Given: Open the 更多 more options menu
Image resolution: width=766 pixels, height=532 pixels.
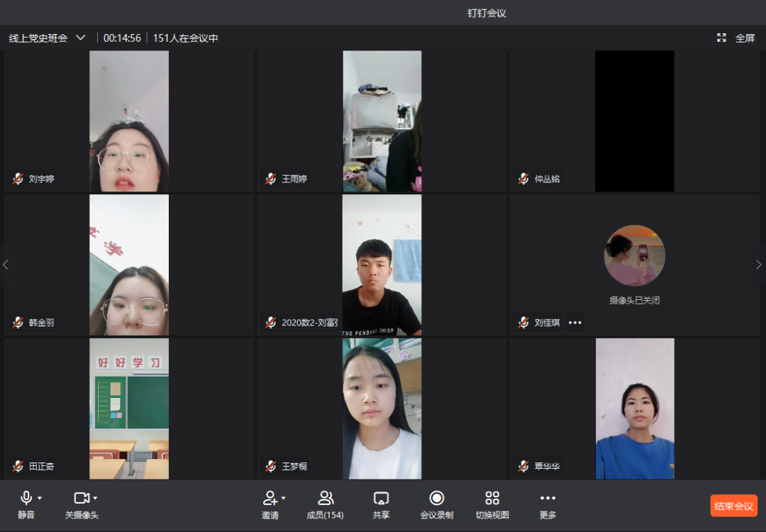Looking at the screenshot, I should [x=548, y=498].
